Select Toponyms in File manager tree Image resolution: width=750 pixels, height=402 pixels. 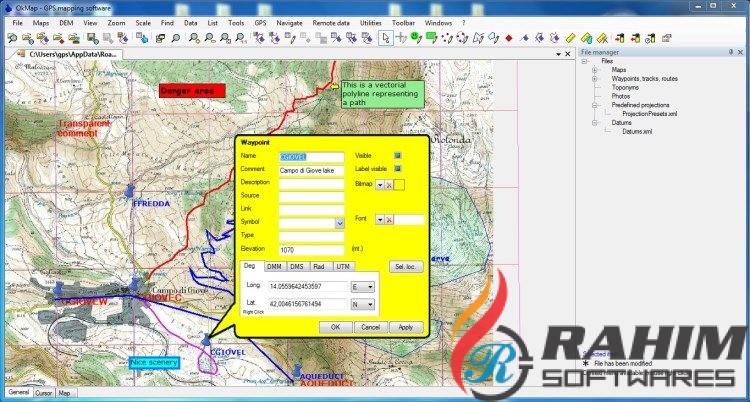(625, 88)
